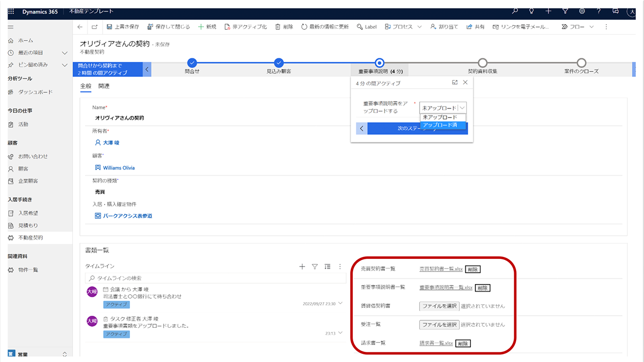Click the settings gear icon

582,11
